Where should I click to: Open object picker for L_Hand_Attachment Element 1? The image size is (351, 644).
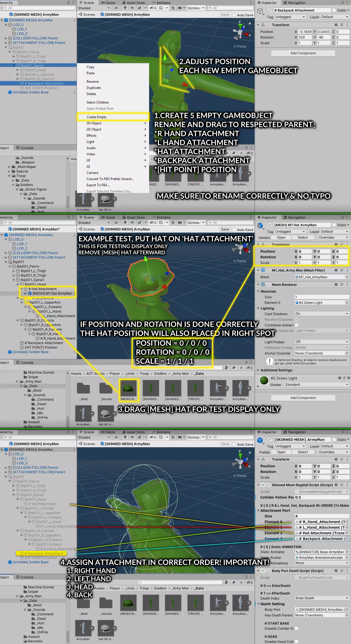tap(347, 527)
